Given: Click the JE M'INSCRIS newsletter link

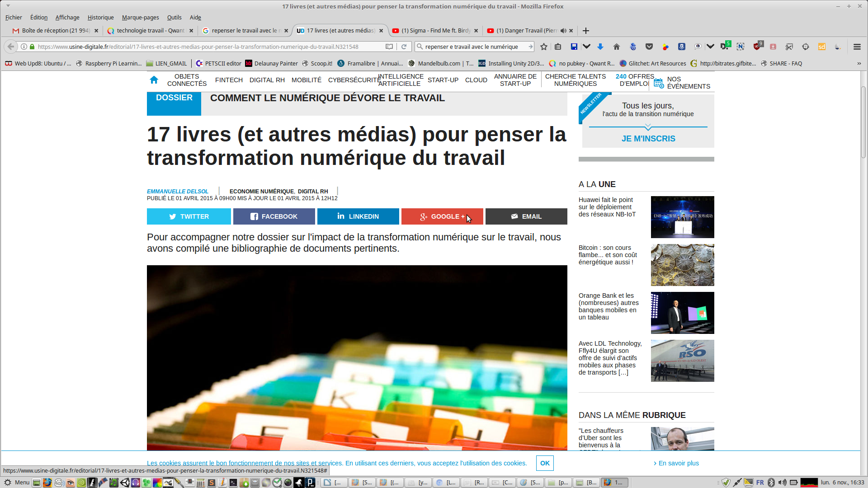Looking at the screenshot, I should coord(648,139).
